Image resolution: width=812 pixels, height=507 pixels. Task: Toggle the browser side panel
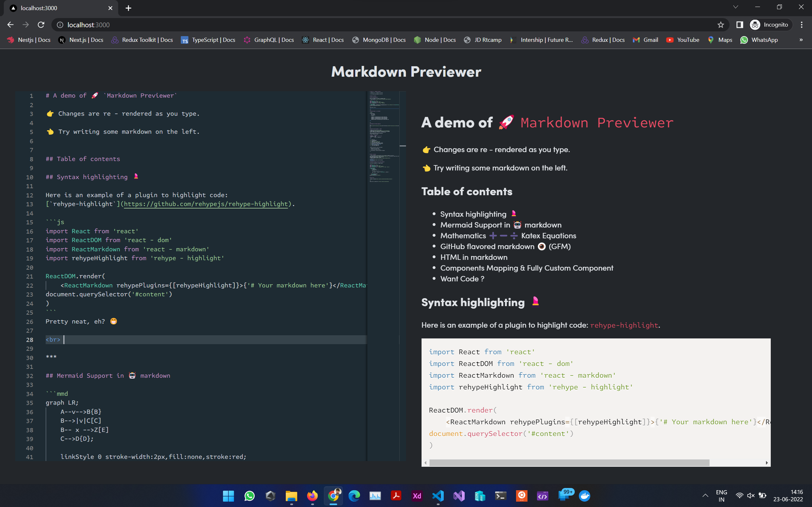point(740,25)
